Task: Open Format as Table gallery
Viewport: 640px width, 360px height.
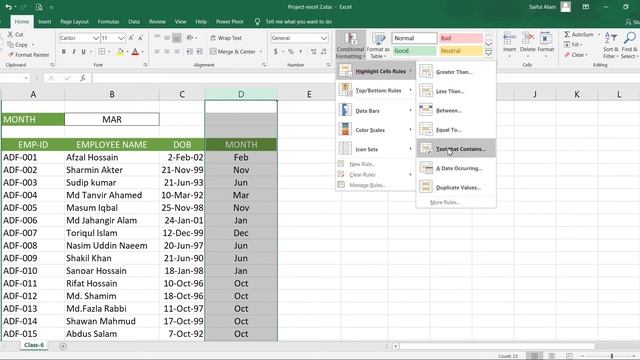Action: click(378, 45)
